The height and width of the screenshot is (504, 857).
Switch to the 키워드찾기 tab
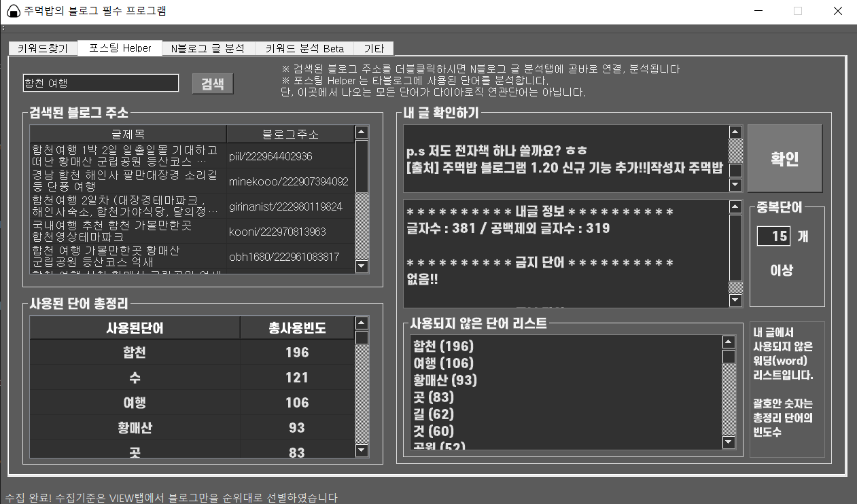coord(43,48)
